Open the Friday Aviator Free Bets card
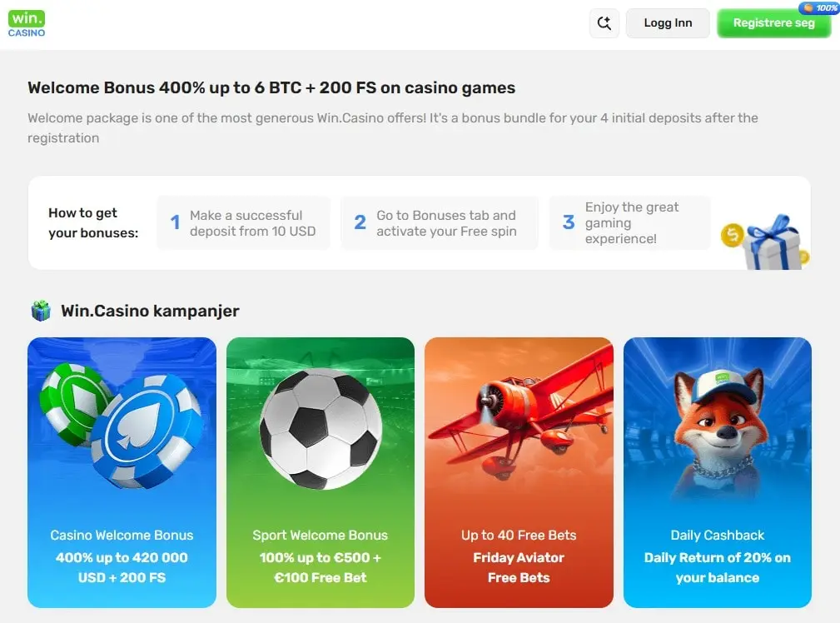 click(x=519, y=472)
